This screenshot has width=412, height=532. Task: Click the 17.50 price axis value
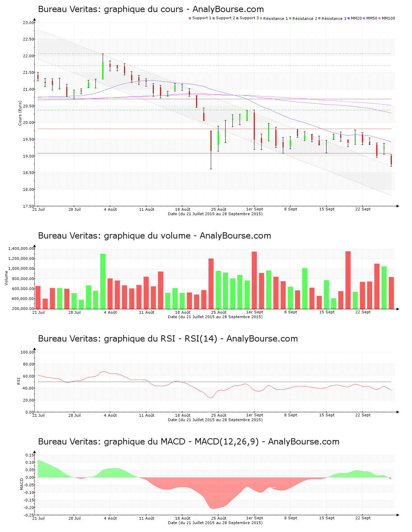click(28, 206)
